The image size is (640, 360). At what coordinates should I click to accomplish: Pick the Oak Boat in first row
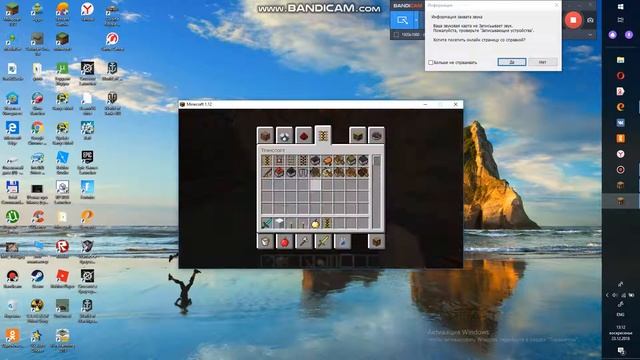[x=339, y=160]
